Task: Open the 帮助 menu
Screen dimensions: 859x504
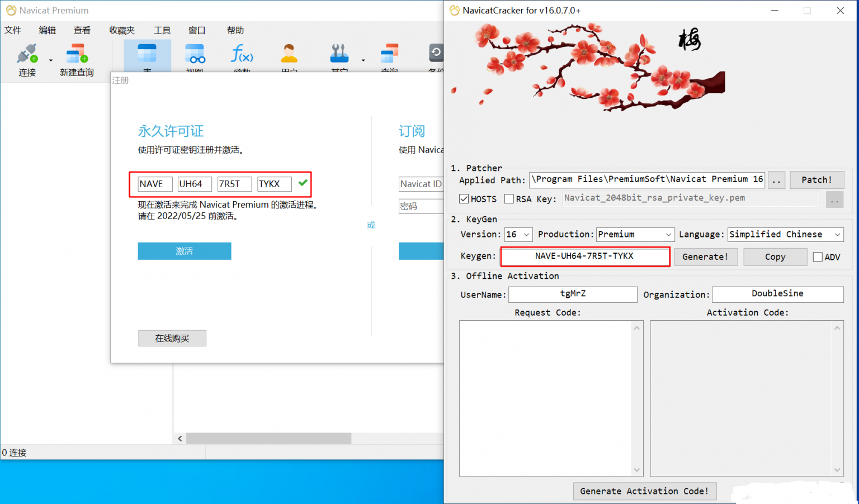Action: point(235,30)
